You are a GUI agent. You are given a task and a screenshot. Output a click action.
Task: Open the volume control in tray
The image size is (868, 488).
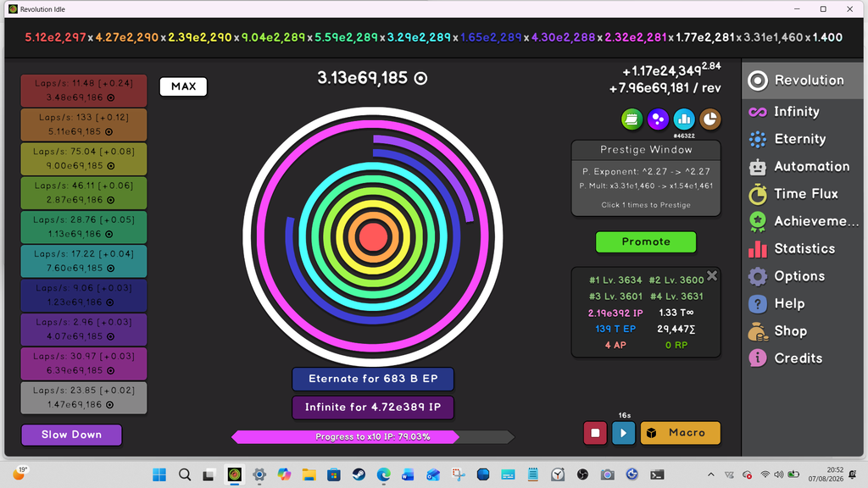coord(779,474)
